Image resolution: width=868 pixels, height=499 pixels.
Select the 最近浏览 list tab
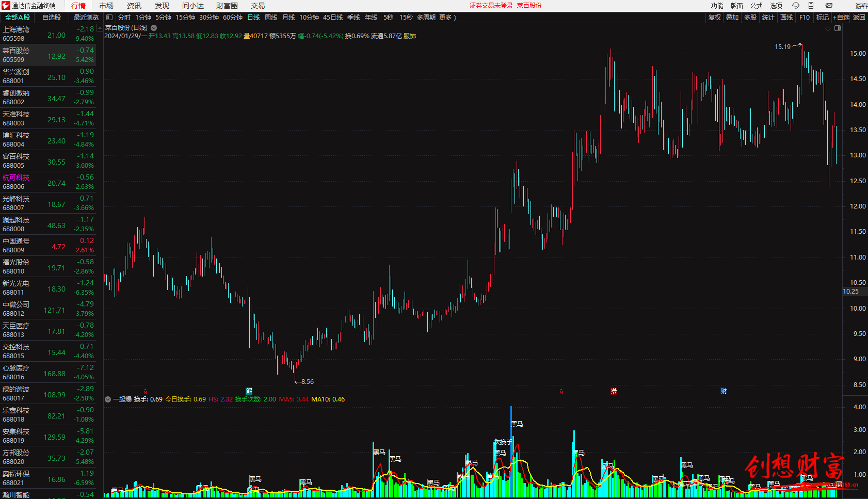coord(86,18)
